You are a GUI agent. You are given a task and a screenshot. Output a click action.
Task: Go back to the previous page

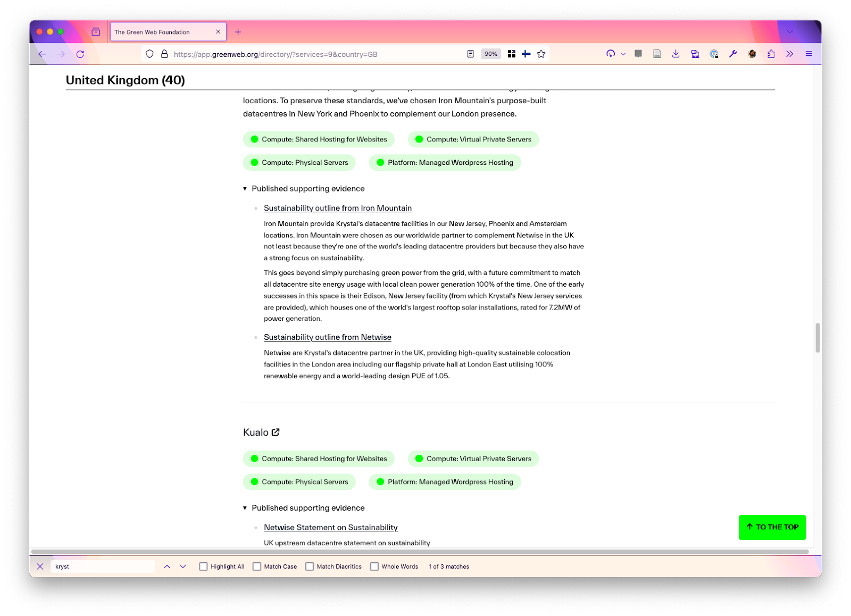click(42, 54)
